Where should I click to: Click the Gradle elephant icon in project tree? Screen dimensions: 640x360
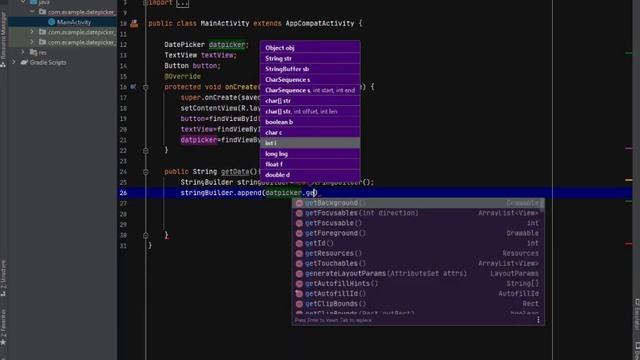point(24,62)
